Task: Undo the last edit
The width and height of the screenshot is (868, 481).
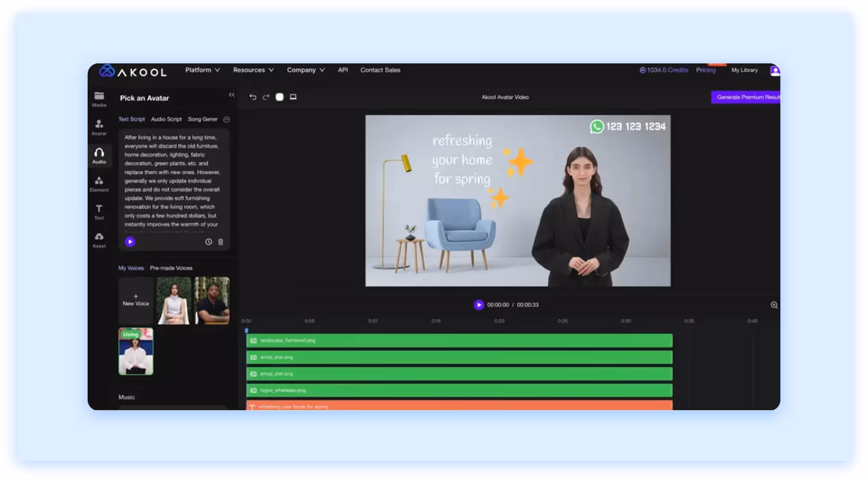Action: tap(252, 97)
